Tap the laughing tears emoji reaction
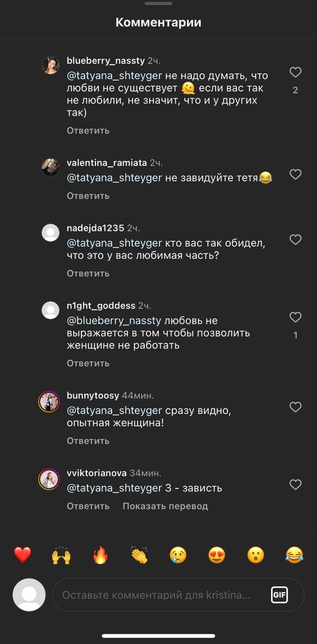Image resolution: width=317 pixels, height=644 pixels. click(294, 555)
